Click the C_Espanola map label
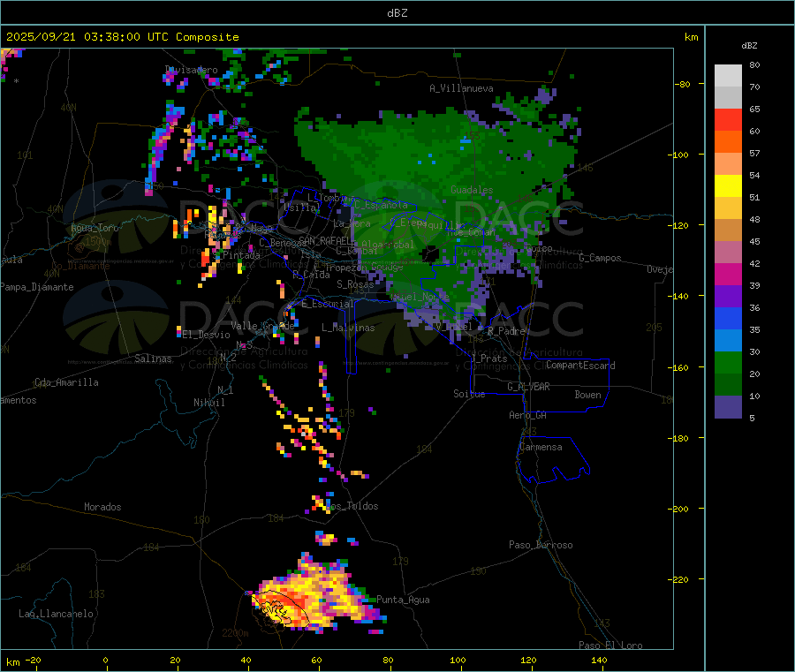The image size is (795, 672). tap(381, 205)
